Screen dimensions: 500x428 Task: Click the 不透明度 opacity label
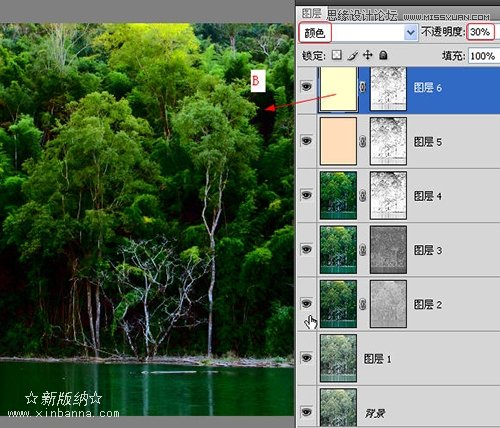click(x=443, y=32)
